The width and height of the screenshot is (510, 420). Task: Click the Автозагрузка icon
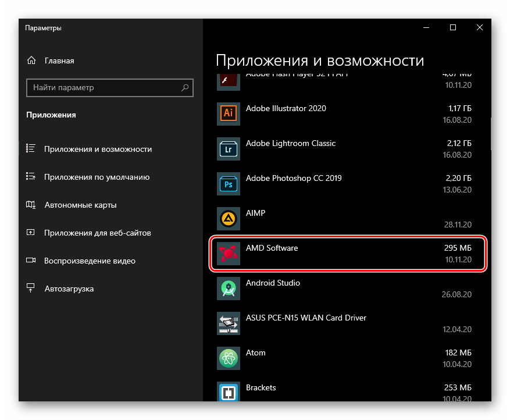point(31,288)
